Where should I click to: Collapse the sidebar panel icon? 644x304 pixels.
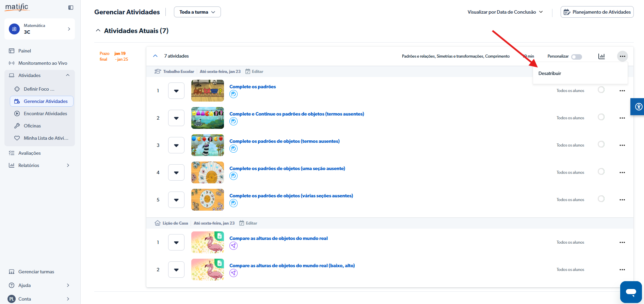coord(71,7)
